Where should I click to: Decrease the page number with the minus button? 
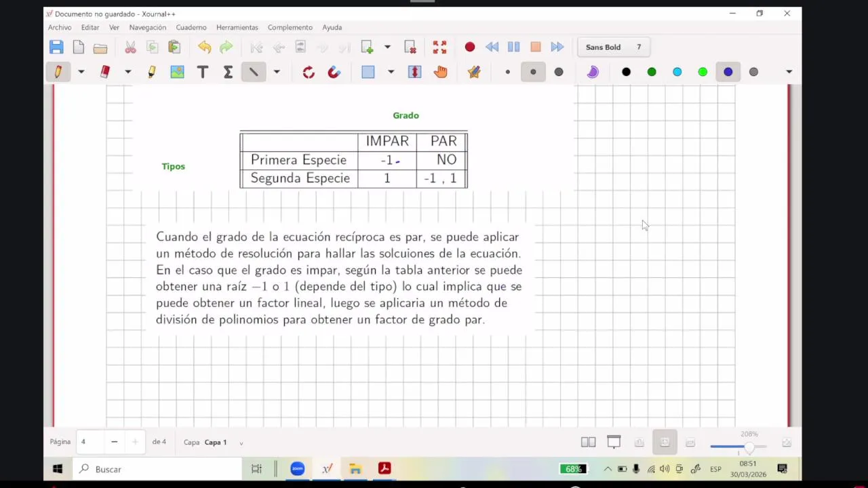pos(114,442)
